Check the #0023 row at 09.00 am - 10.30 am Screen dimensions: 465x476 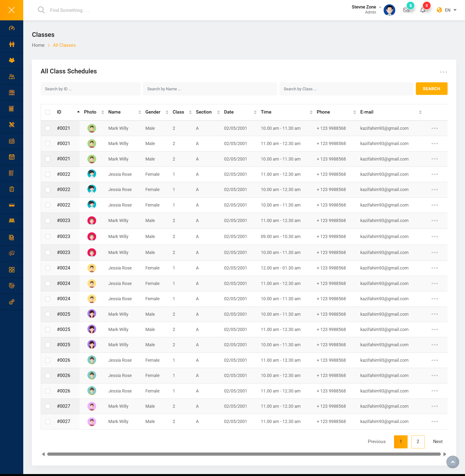[48, 237]
